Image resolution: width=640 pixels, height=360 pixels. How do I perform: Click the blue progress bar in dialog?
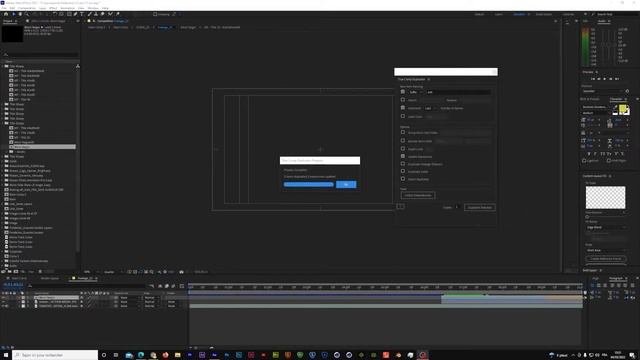click(x=309, y=184)
